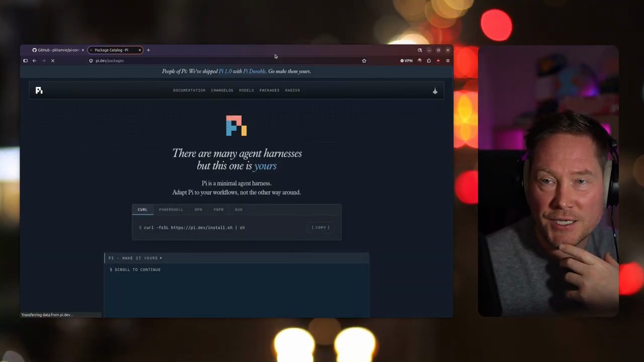Image resolution: width=644 pixels, height=362 pixels.
Task: Click the red extension icon in the toolbar
Action: click(438, 61)
